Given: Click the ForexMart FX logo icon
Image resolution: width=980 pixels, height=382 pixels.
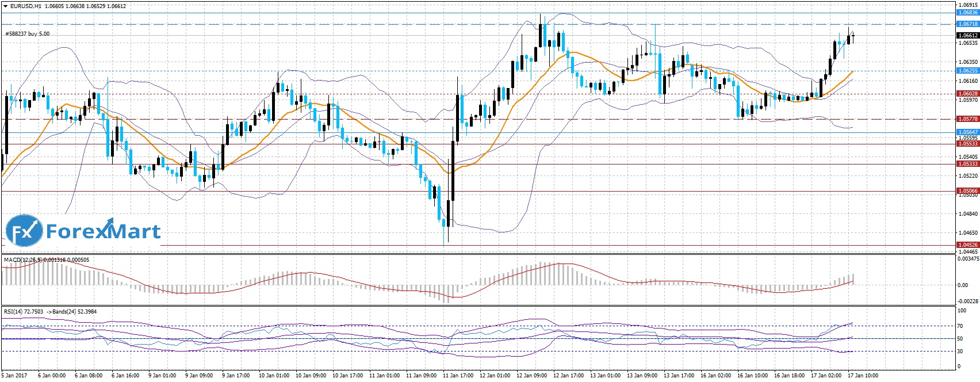Looking at the screenshot, I should pyautogui.click(x=24, y=232).
